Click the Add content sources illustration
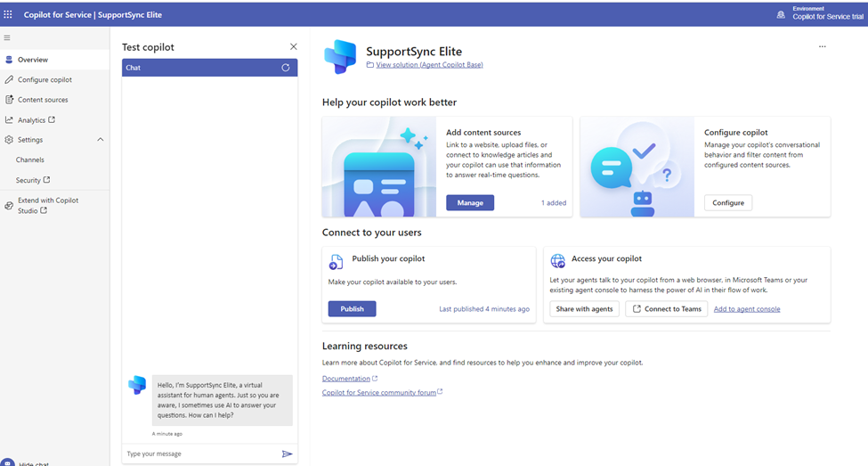The height and width of the screenshot is (466, 868). 379,167
